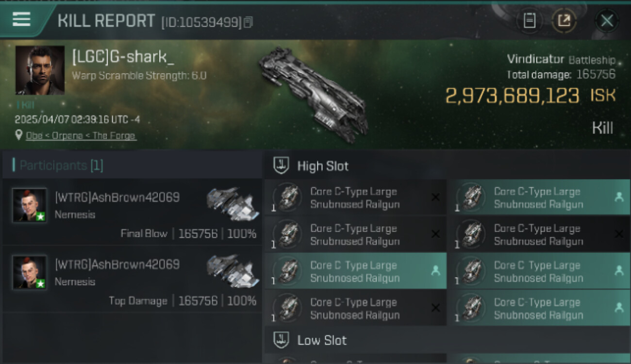Select first Core C-Type Large Snubnosed Railgun
Viewport: 631px width, 364px height.
click(x=355, y=198)
